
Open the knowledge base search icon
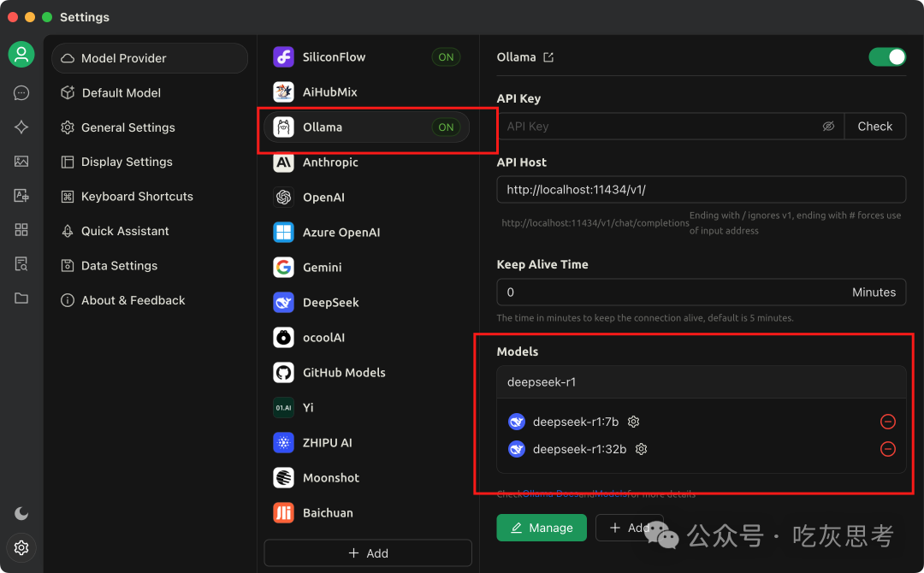[x=21, y=263]
